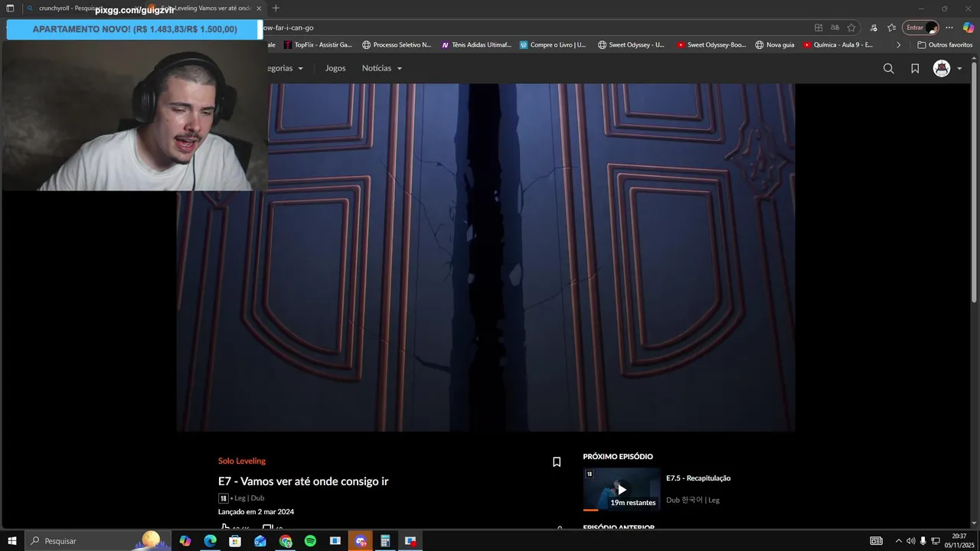Select the Lançado em 2 mar 2024 text
The height and width of the screenshot is (551, 980).
tap(256, 512)
